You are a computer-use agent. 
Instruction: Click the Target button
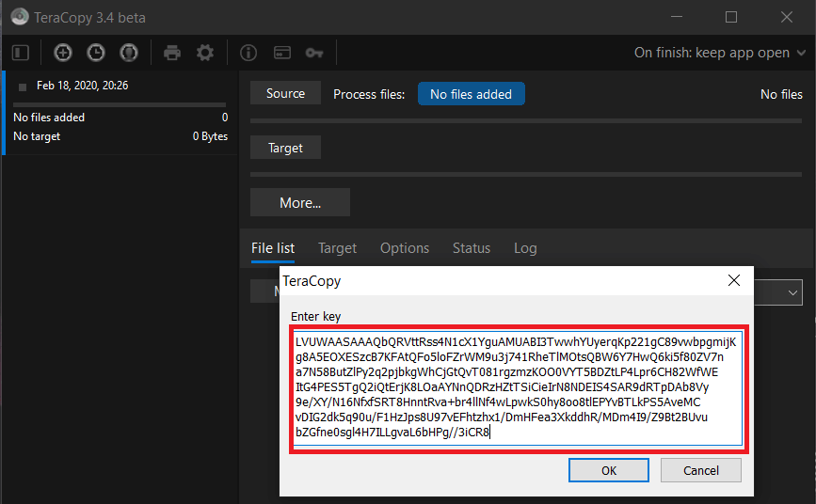pos(285,148)
